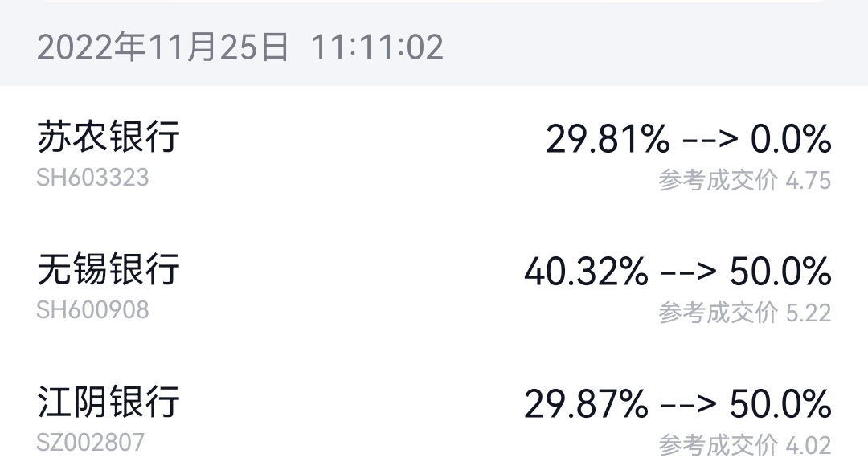
Task: Tap the arrow in the 苏农银行 row
Action: (710, 140)
